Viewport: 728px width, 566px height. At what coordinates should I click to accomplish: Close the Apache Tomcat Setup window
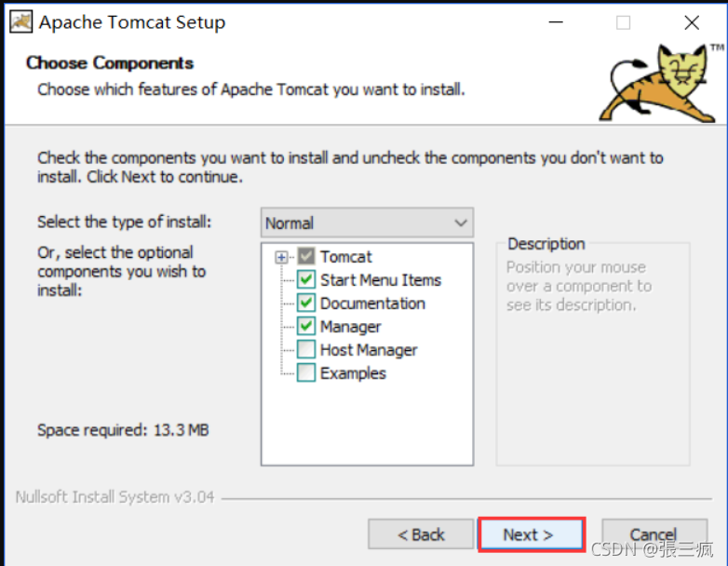(x=692, y=22)
